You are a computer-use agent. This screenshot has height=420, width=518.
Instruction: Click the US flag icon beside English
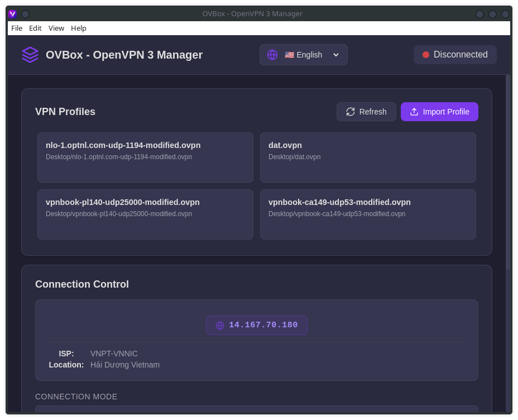tap(289, 55)
